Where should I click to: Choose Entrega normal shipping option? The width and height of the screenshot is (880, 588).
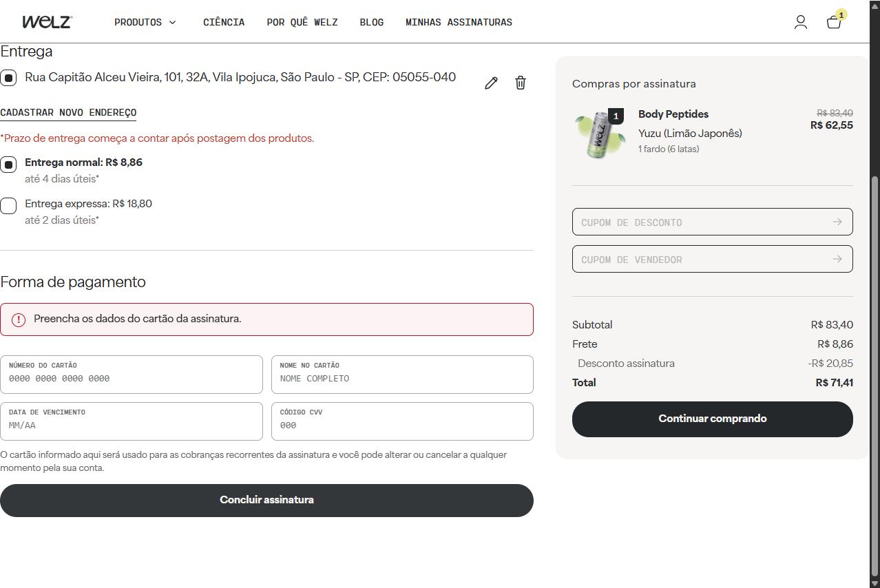pyautogui.click(x=8, y=165)
